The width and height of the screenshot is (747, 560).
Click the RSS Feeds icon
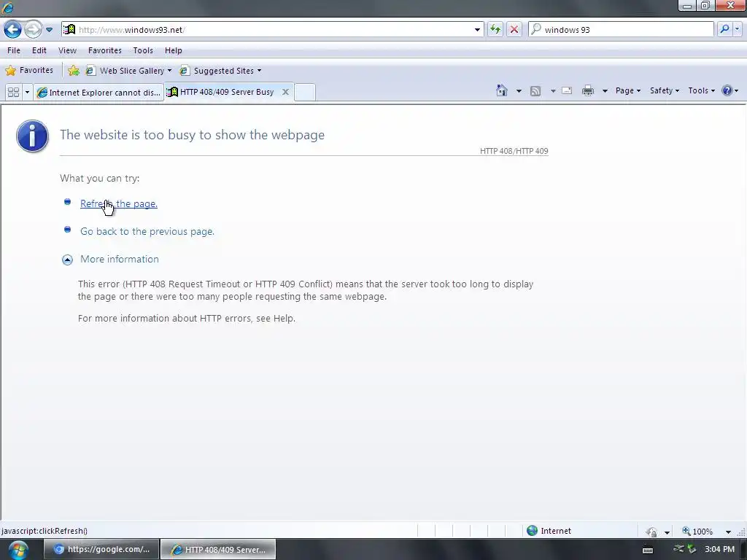pyautogui.click(x=535, y=90)
